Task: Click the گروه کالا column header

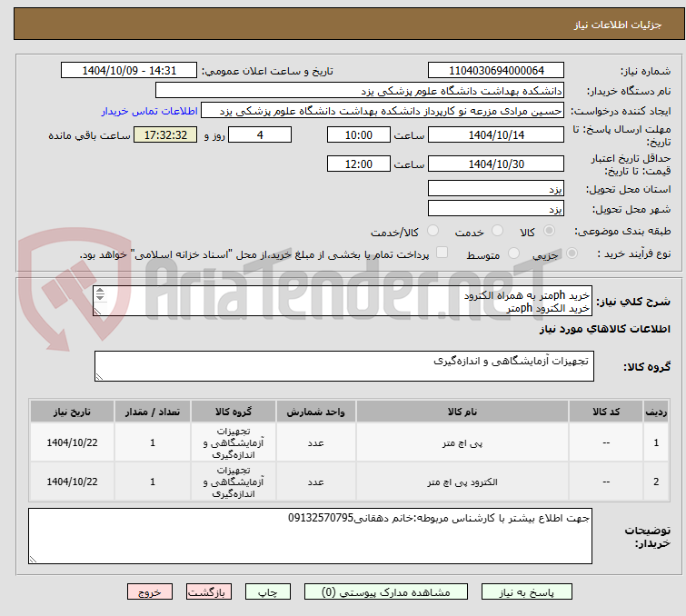Action: click(x=234, y=412)
